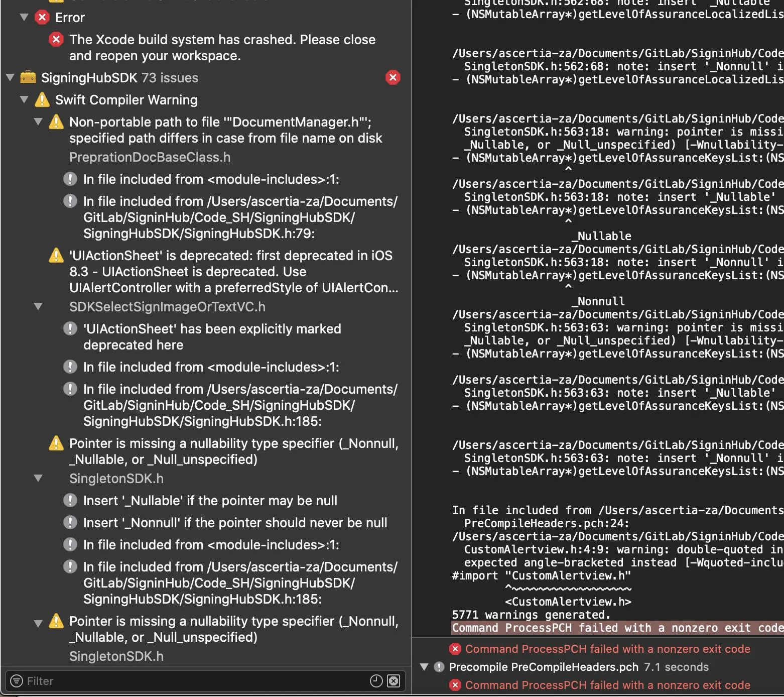784x697 pixels.
Task: Select the Xcode build system has crashed message
Action: click(x=222, y=47)
